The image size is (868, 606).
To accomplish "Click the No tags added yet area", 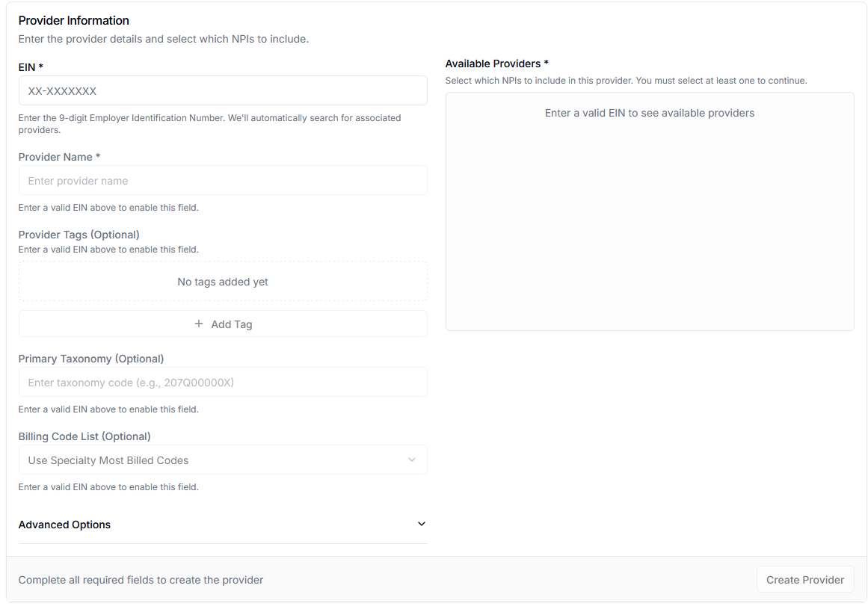I will (223, 281).
